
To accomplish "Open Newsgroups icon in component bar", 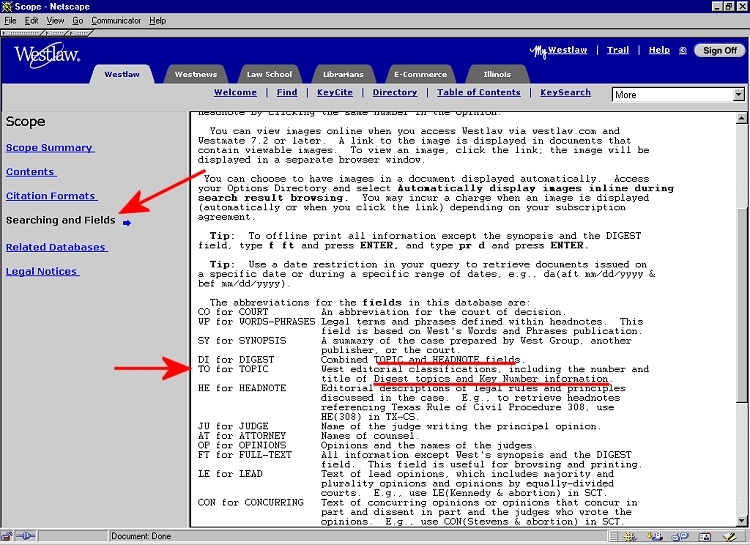I will 680,537.
